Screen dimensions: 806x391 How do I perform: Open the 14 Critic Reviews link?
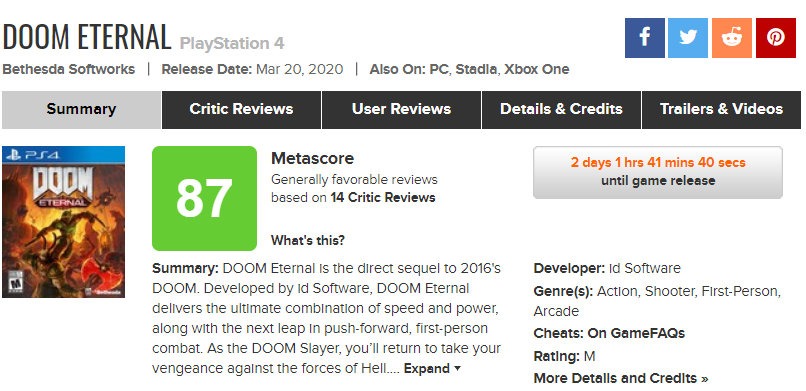click(383, 198)
